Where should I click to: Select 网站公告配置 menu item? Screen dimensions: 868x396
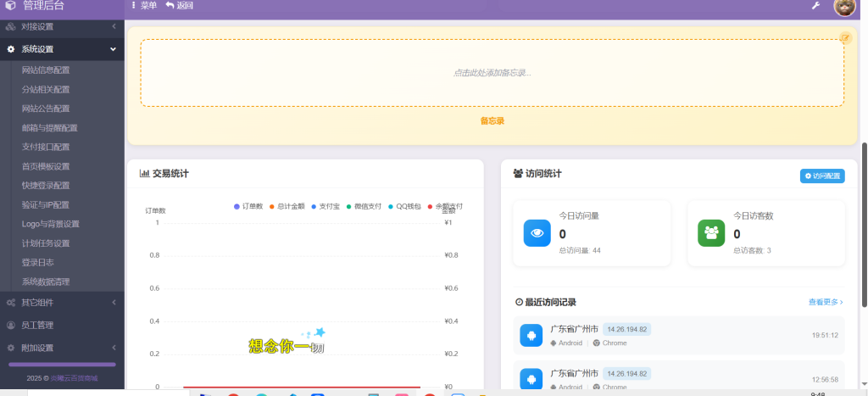coord(46,109)
